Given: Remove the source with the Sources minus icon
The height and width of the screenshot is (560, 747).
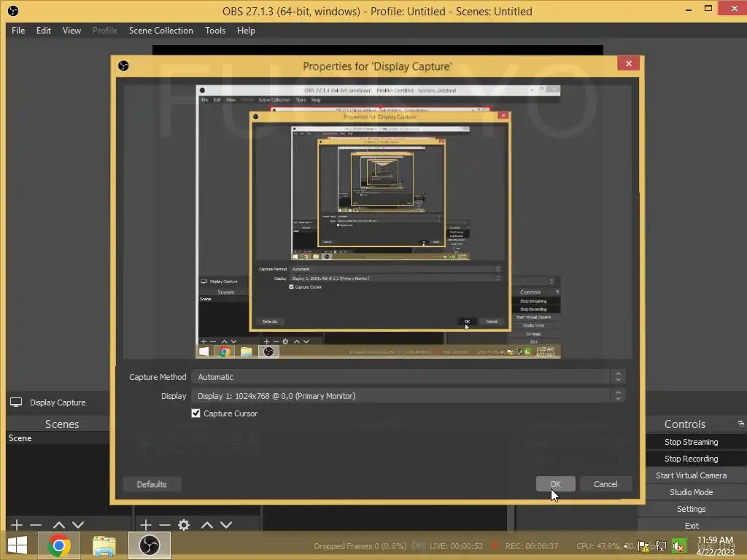Looking at the screenshot, I should pos(165,525).
